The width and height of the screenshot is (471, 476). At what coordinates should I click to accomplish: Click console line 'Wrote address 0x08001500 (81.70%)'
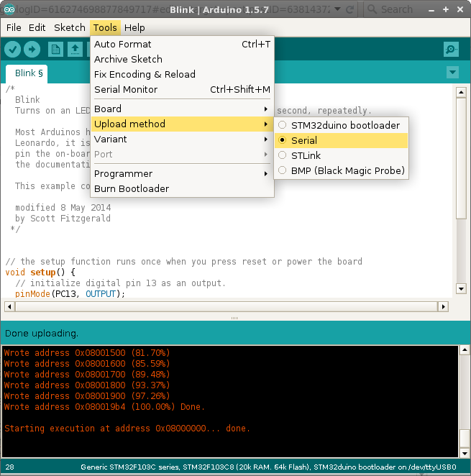pos(87,353)
